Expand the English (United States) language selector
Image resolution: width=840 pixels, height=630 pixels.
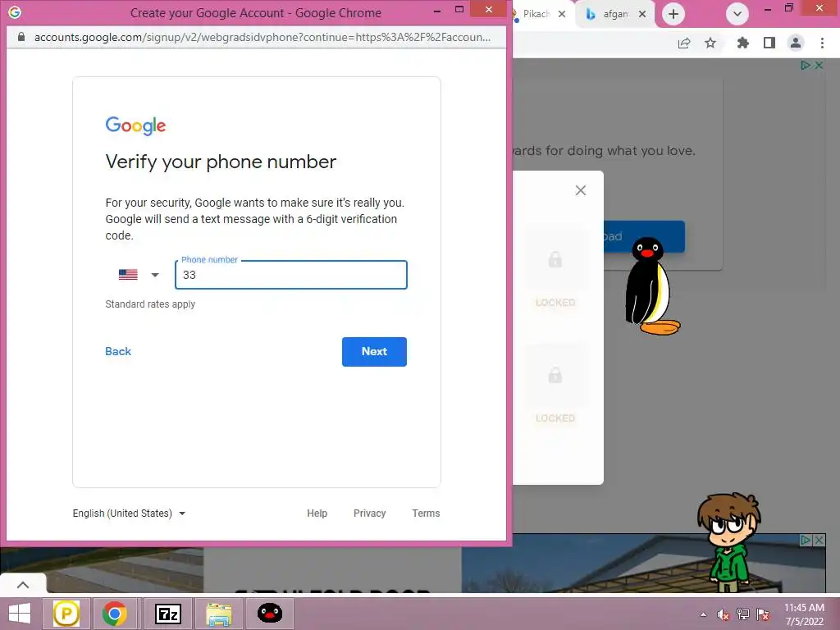(129, 514)
